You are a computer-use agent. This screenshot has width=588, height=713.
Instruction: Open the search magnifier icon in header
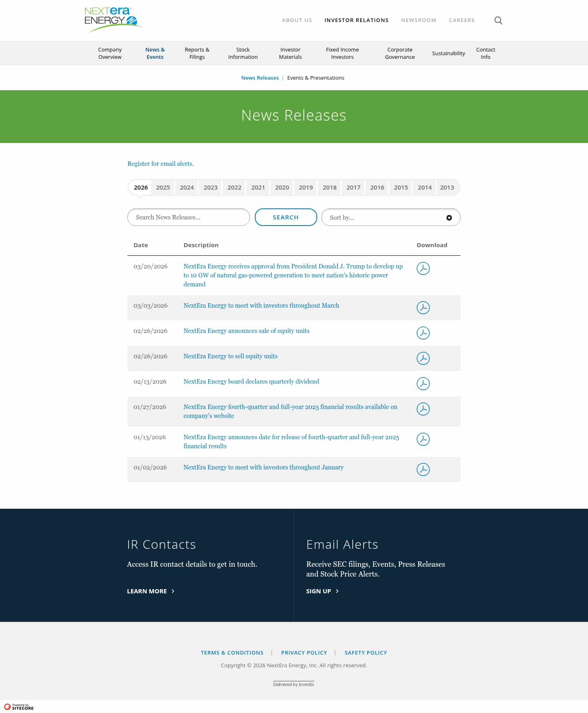click(498, 20)
